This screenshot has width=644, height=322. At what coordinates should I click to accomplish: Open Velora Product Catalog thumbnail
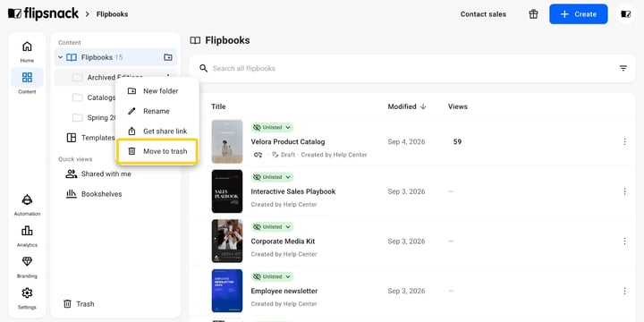point(227,141)
